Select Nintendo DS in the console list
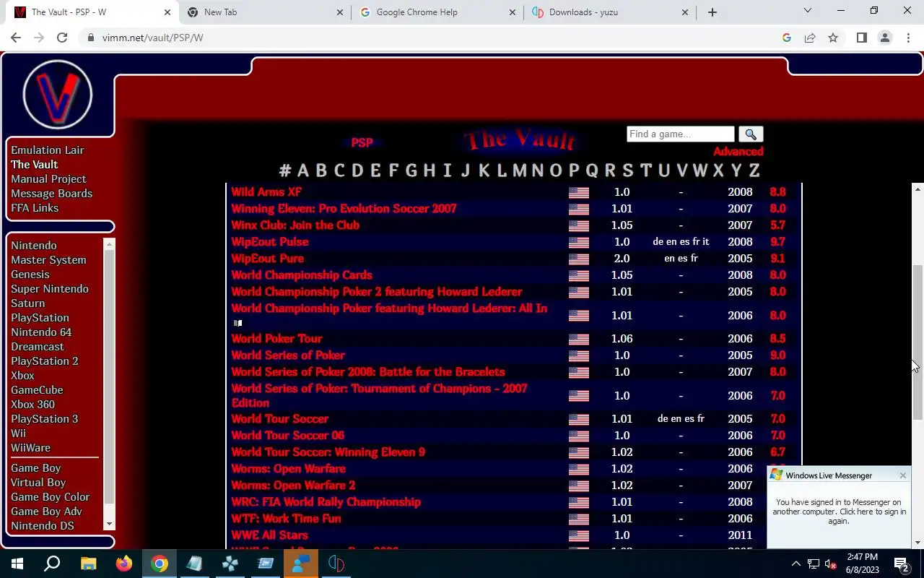Image resolution: width=924 pixels, height=578 pixels. pyautogui.click(x=43, y=526)
